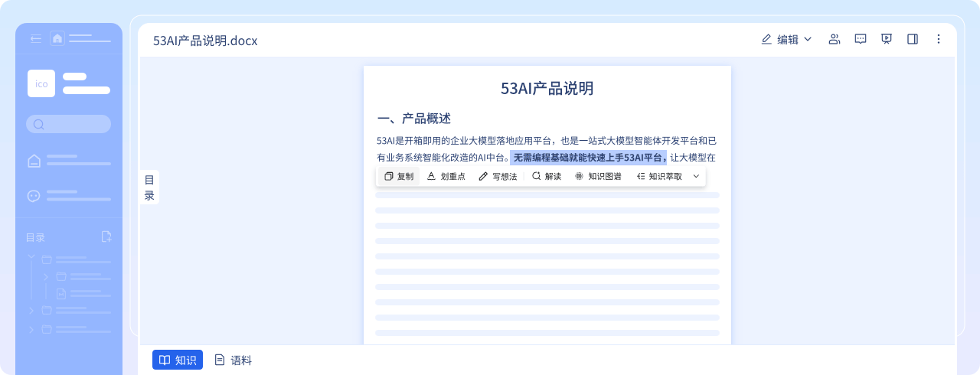The image size is (980, 375).
Task: Click 划重点 highlight option
Action: tap(446, 176)
